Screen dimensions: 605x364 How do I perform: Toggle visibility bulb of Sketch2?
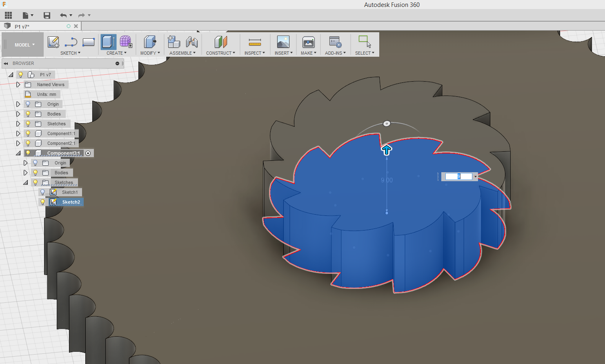click(x=42, y=202)
